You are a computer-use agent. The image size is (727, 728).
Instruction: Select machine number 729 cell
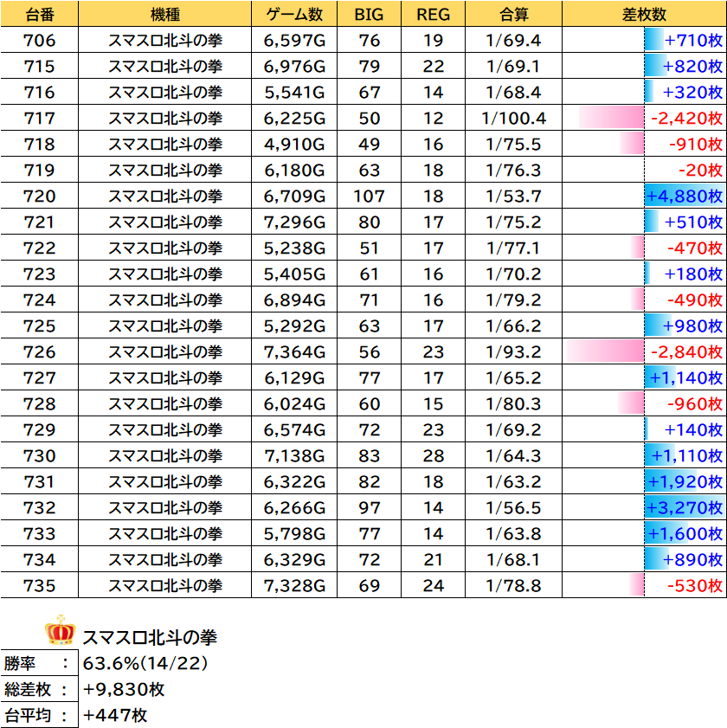click(x=40, y=429)
